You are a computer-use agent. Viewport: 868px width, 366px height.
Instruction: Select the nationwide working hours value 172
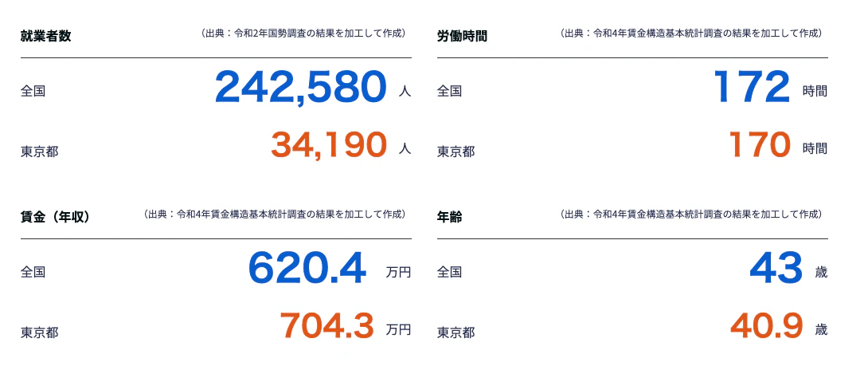[752, 87]
